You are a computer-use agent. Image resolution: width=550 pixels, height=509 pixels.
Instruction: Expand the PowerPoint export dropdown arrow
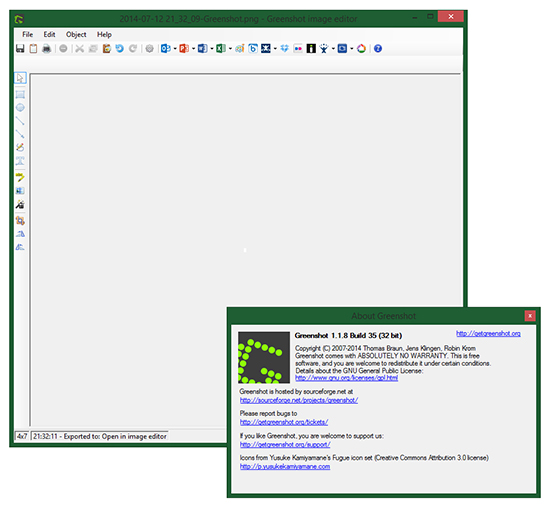point(193,49)
